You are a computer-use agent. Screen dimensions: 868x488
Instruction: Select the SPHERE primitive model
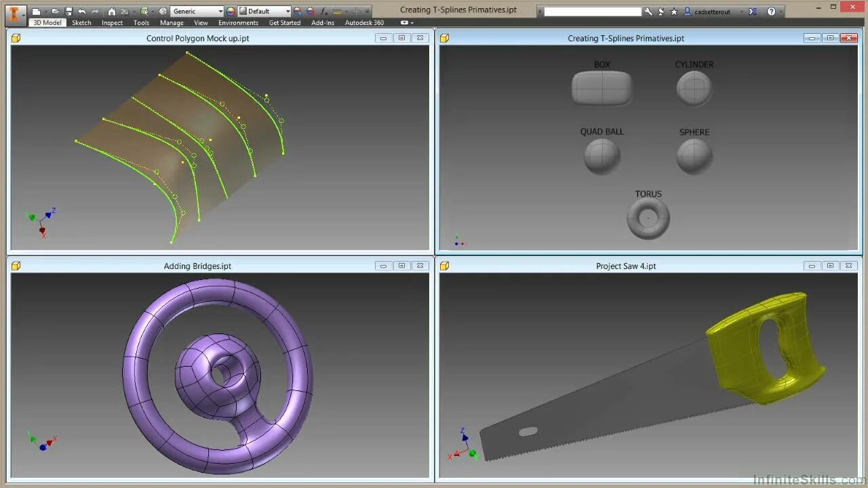(x=694, y=156)
